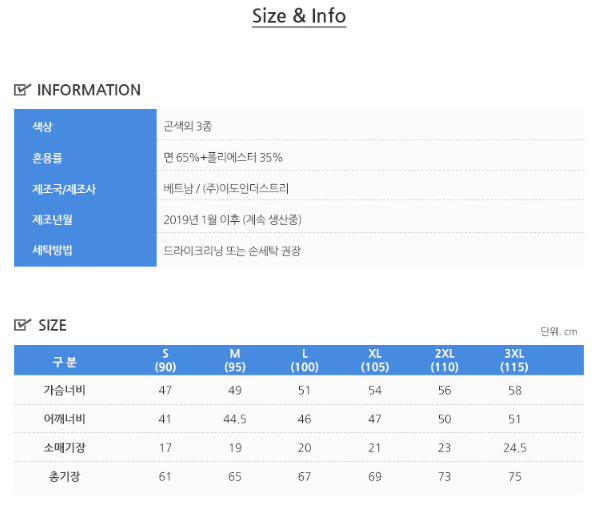The image size is (596, 529).
Task: Select the XL (105) size column header
Action: [x=375, y=360]
